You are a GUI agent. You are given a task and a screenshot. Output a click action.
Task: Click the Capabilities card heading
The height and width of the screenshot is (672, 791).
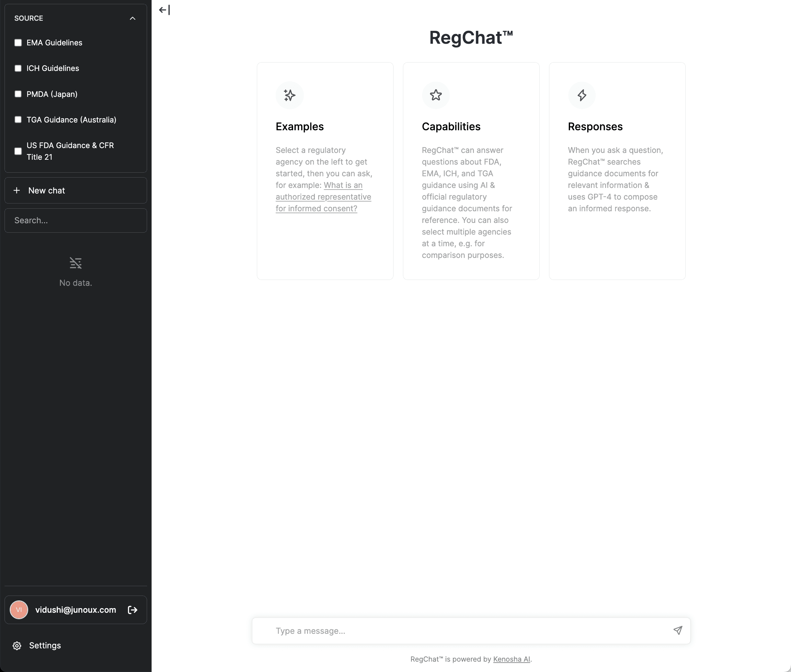451,126
